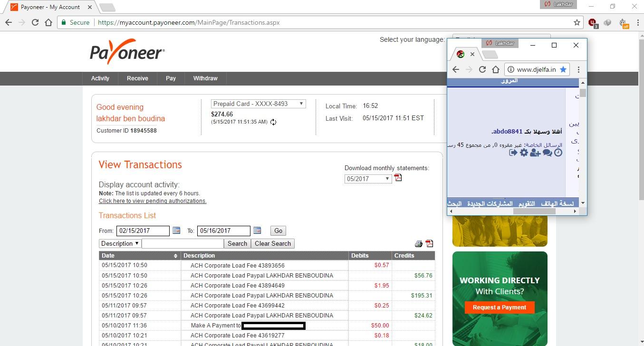Image resolution: width=644 pixels, height=346 pixels.
Task: Open new tab in main Chrome window
Action: 108,7
